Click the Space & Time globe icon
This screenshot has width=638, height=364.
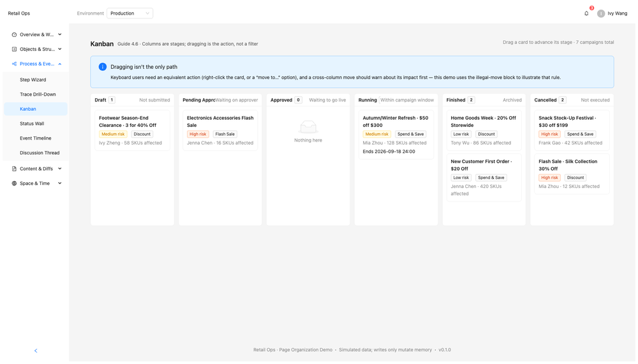coord(14,184)
